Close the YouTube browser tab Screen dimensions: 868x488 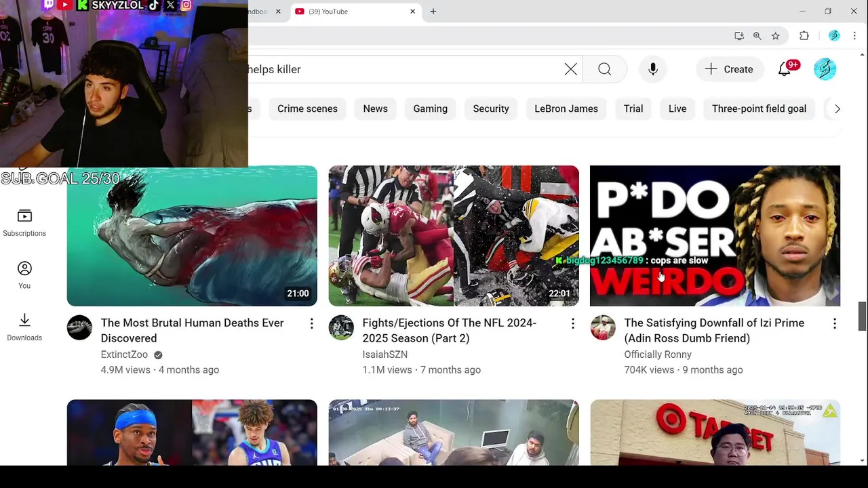[412, 12]
